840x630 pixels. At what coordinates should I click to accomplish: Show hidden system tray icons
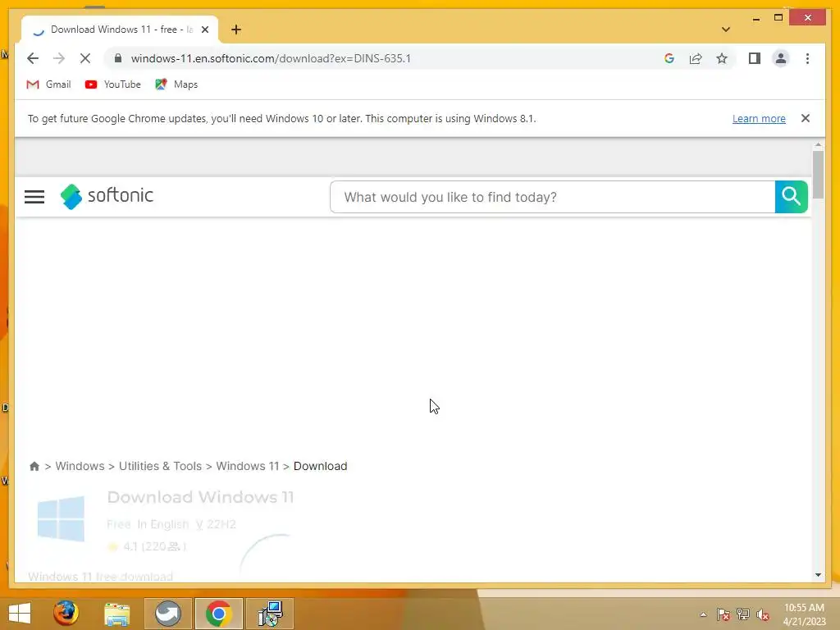[x=703, y=614]
